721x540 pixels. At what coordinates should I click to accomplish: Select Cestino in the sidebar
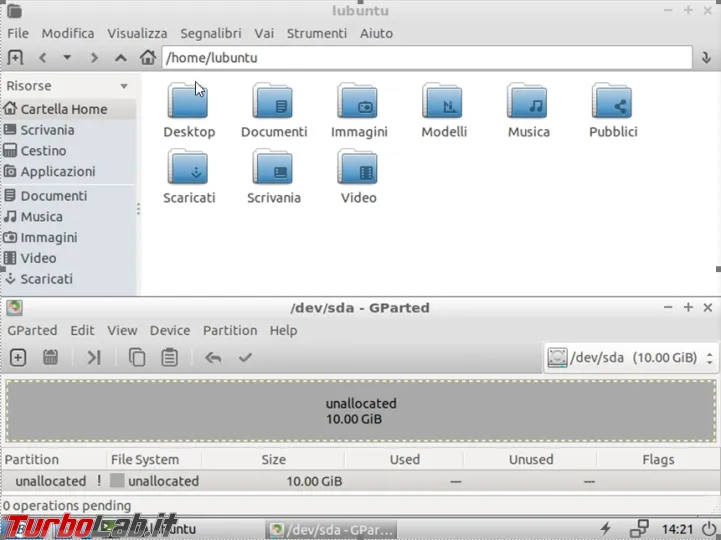click(43, 151)
